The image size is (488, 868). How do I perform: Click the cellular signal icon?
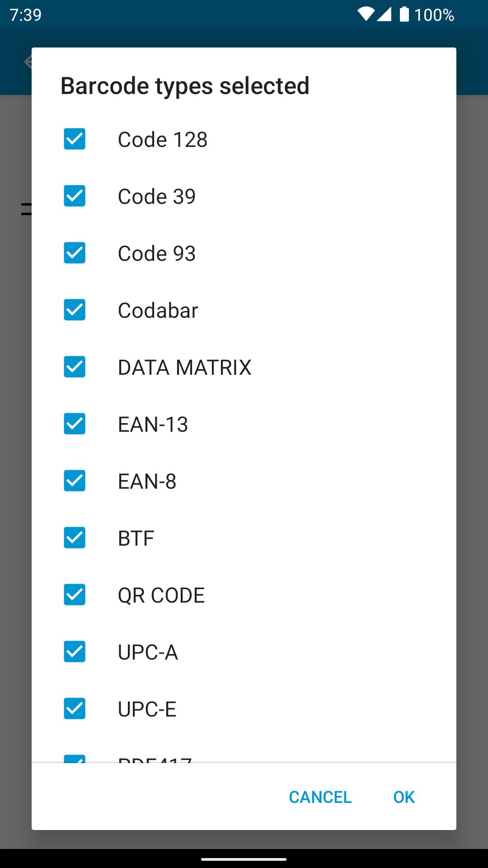(384, 14)
